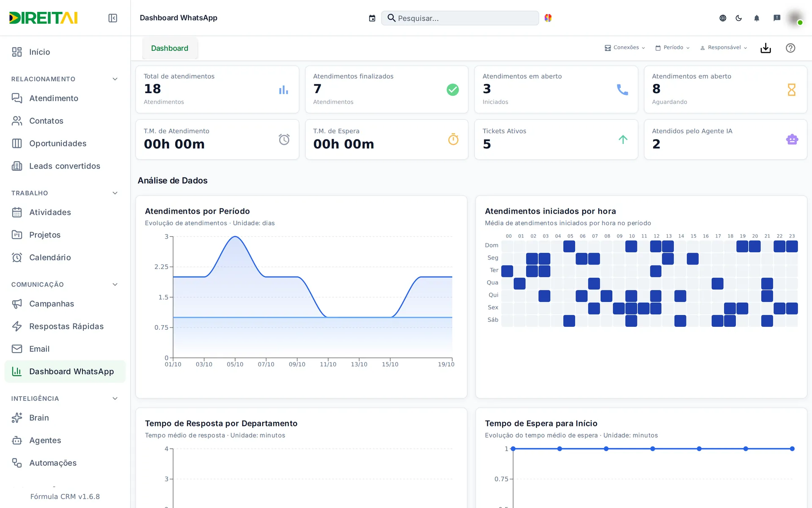Image resolution: width=812 pixels, height=508 pixels.
Task: Open language globe icon
Action: click(723, 18)
